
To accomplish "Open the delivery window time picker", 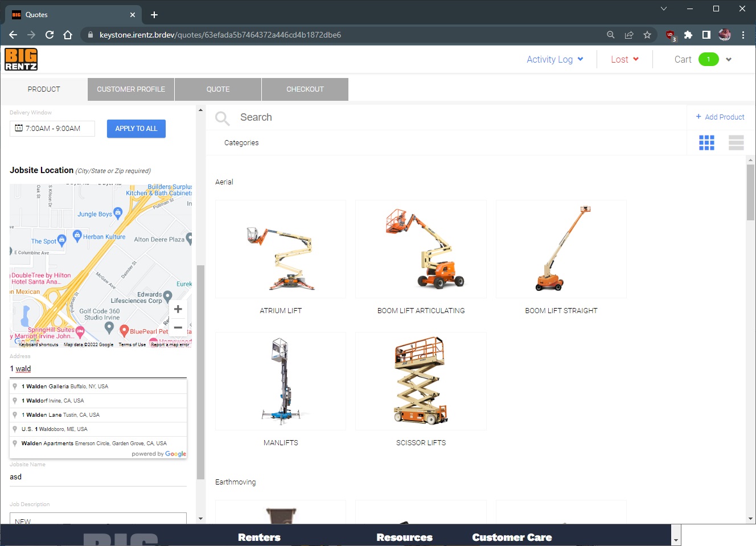I will coord(52,129).
